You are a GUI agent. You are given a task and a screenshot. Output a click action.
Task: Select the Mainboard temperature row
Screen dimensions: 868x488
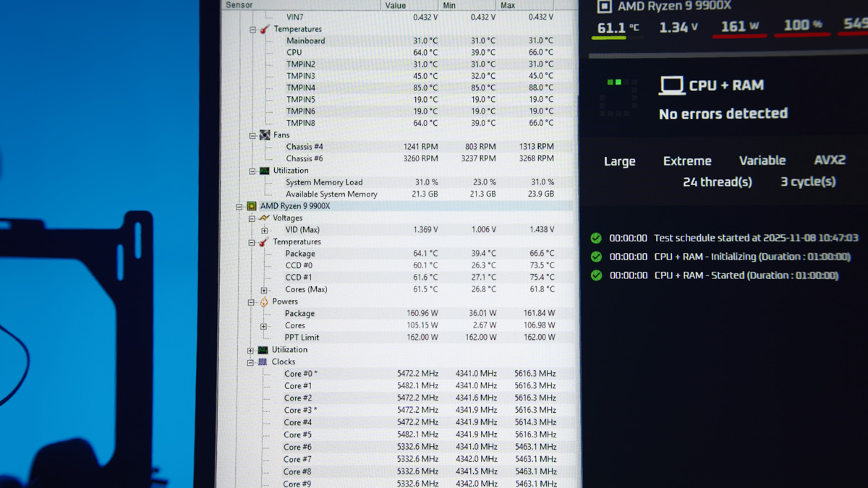tap(396, 40)
